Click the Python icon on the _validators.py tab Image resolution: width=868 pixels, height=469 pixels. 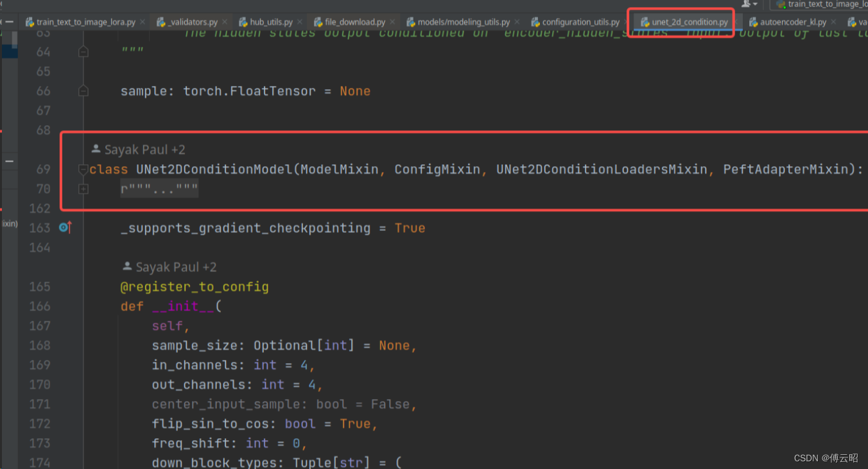[x=161, y=21]
